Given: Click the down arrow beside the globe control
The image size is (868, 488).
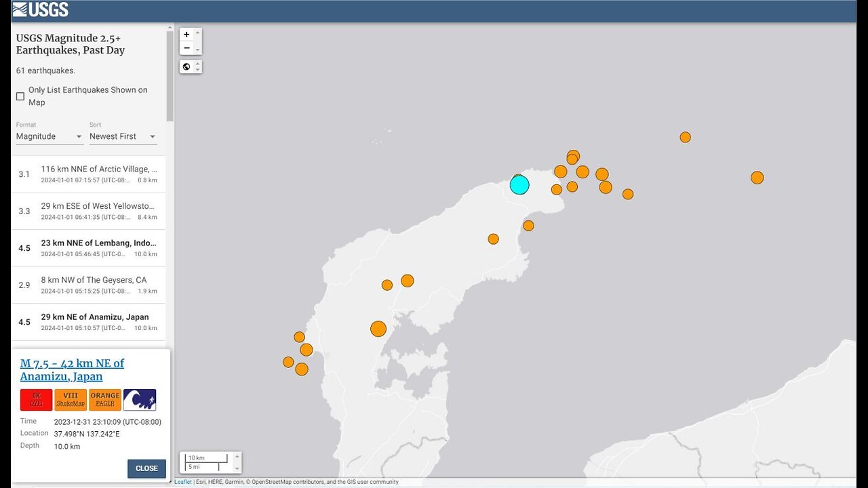Looking at the screenshot, I should (x=198, y=70).
